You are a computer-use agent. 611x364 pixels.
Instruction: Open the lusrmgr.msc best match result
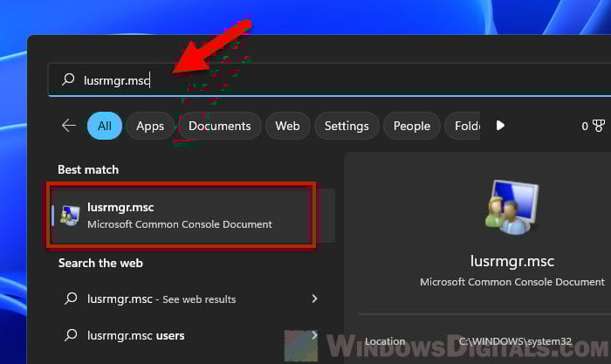point(193,216)
